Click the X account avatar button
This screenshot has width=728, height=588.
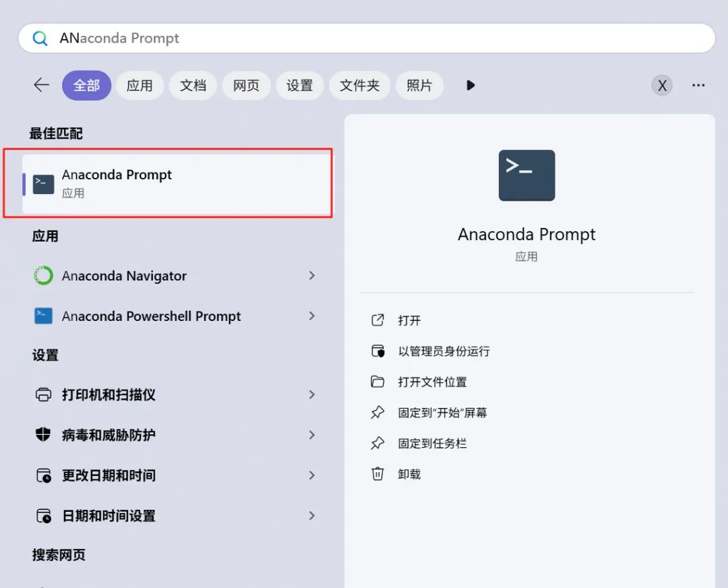pos(662,86)
